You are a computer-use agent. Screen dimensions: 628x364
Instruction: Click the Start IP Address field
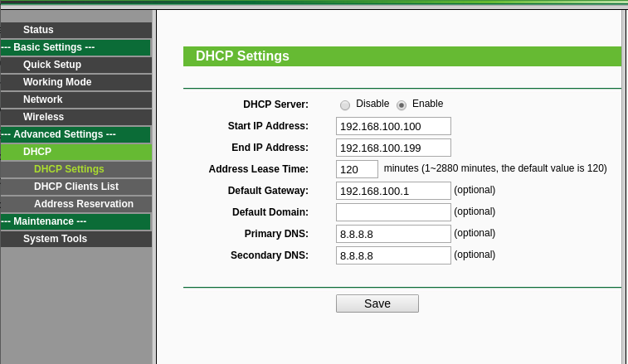click(393, 126)
